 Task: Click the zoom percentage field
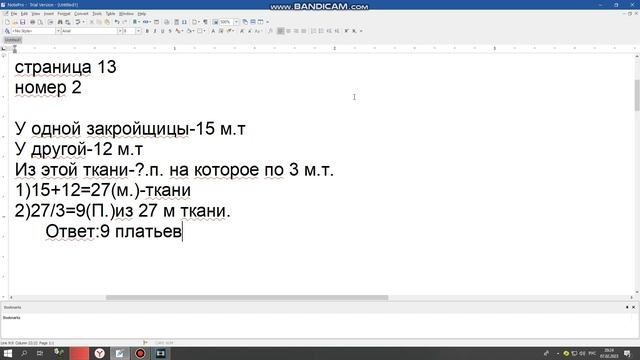click(226, 22)
